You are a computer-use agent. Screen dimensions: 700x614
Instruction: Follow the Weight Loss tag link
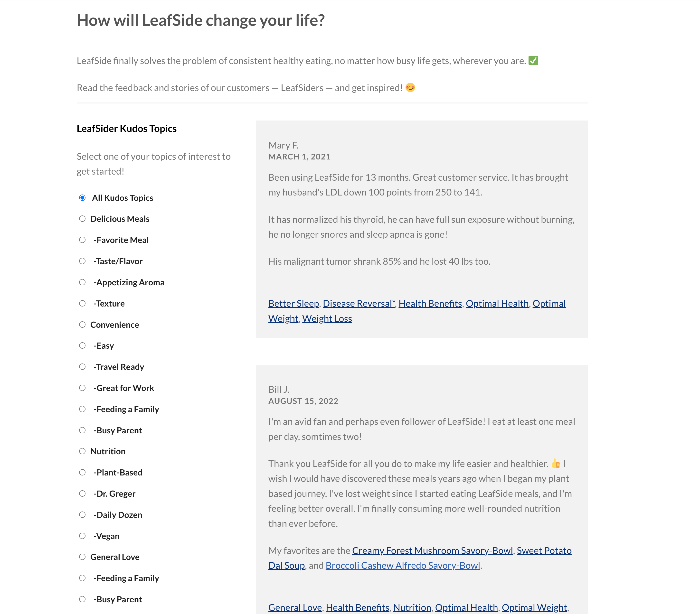(327, 319)
